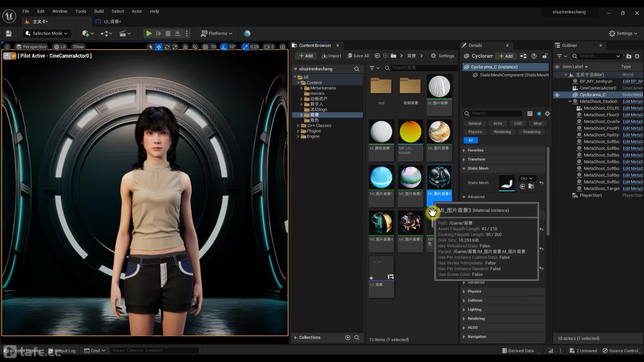Image resolution: width=644 pixels, height=362 pixels.
Task: Click the globe icon in main toolbar
Action: pyautogui.click(x=247, y=33)
